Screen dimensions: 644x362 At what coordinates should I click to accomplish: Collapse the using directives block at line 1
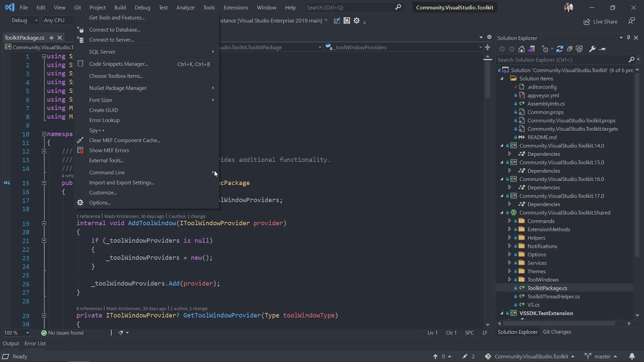[44, 56]
